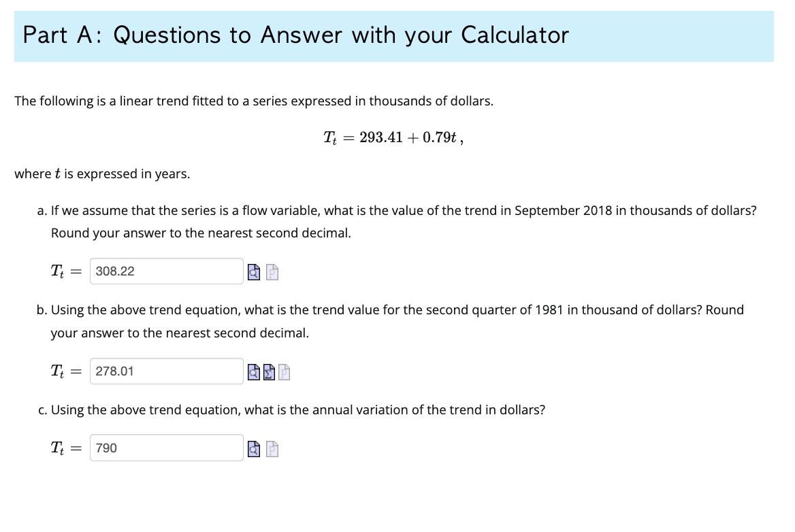The width and height of the screenshot is (795, 532).
Task: Click the P document icon beside answer b
Action: (x=284, y=371)
